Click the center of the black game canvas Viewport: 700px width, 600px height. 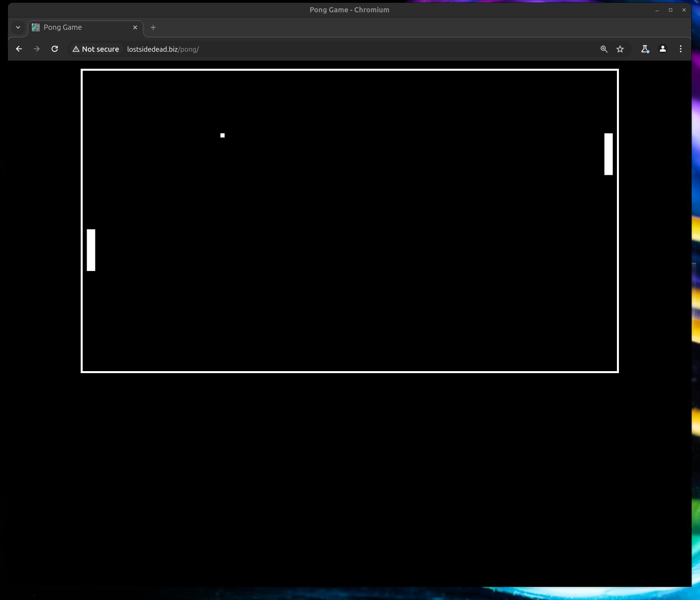coord(349,221)
